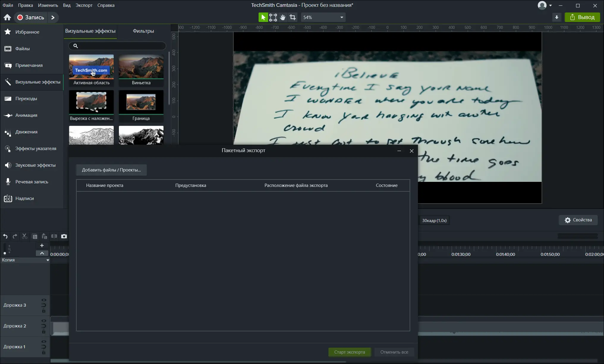Switch to the Фильтры tab
Viewport: 604px width, 364px height.
point(143,31)
